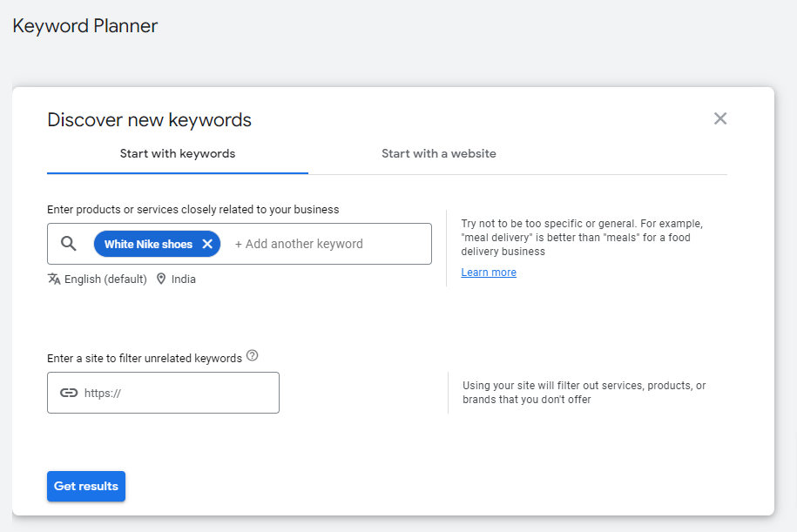Open the Learn more link
797x532 pixels.
click(489, 273)
